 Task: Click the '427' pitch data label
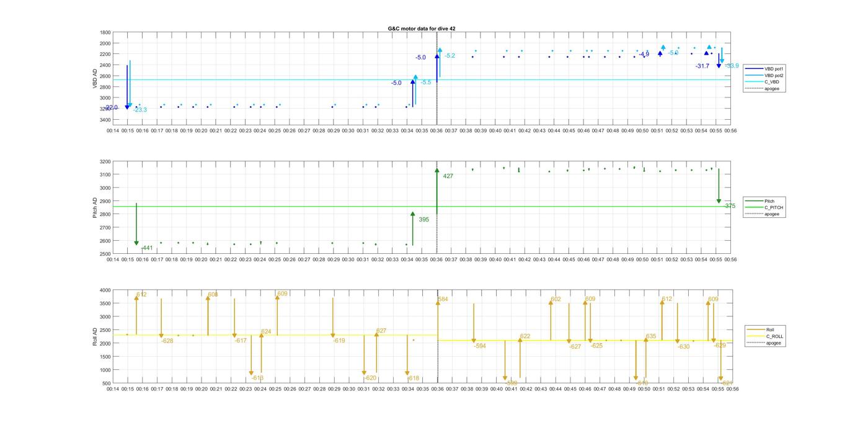point(448,176)
